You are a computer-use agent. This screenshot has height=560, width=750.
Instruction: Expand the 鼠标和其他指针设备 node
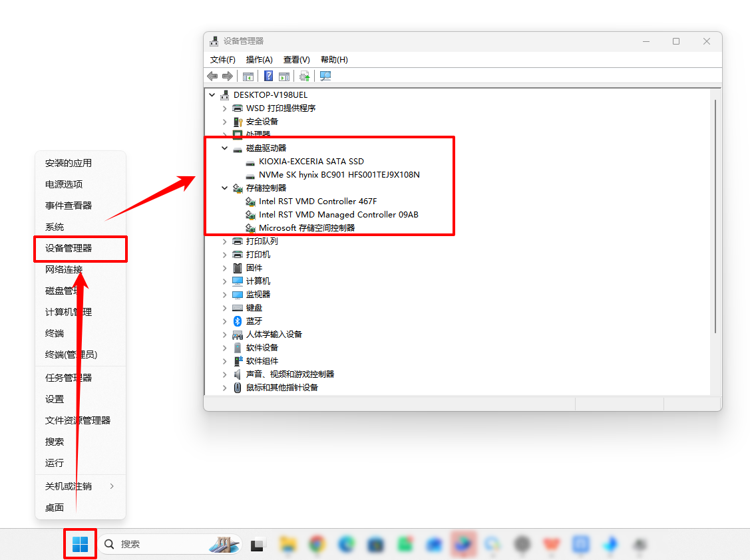coord(224,387)
